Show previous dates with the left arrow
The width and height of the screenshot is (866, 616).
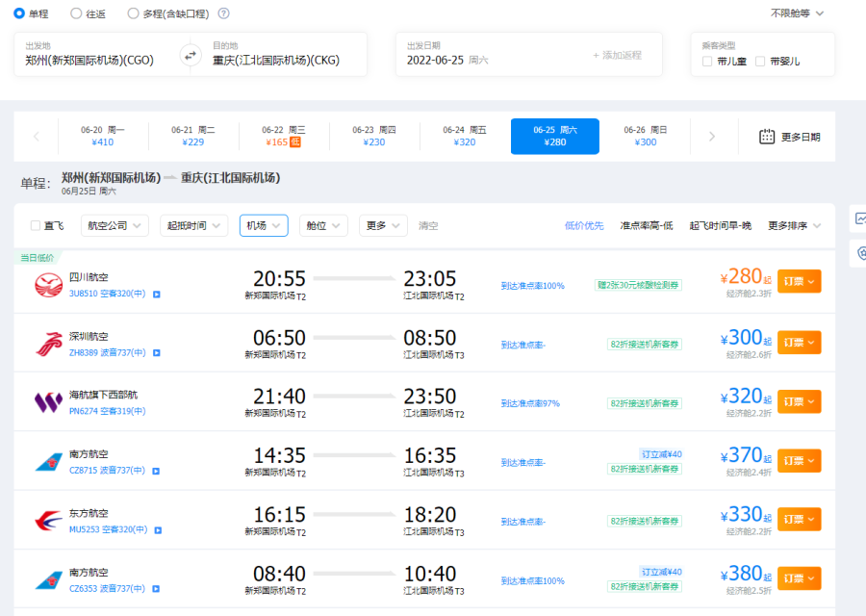click(x=37, y=137)
